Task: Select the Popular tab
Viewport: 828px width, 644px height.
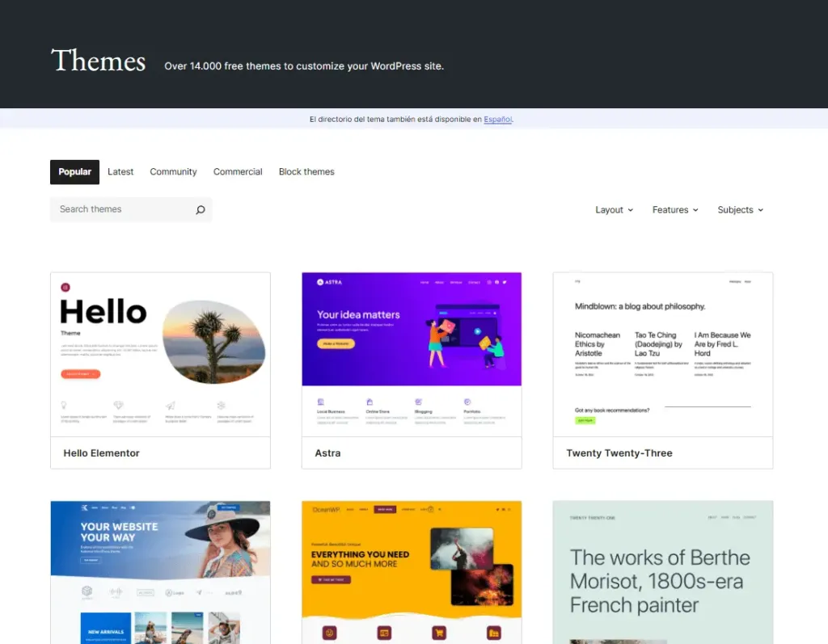Action: pos(74,172)
